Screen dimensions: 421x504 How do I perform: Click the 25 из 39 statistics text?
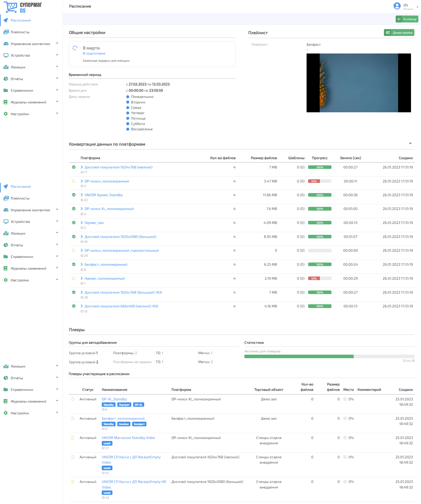point(409,361)
